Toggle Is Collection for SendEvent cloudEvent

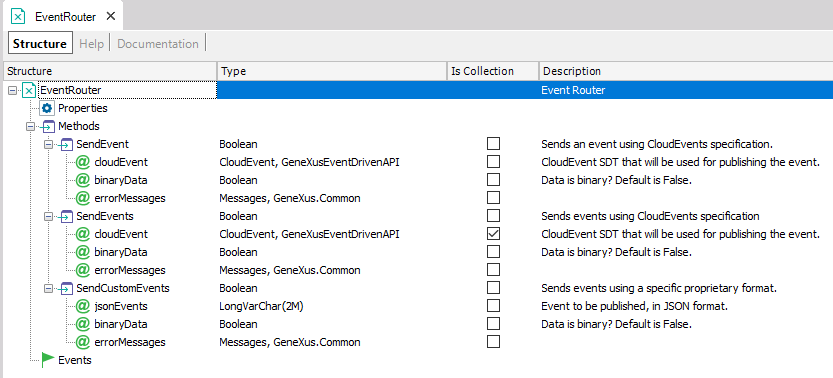tap(493, 161)
